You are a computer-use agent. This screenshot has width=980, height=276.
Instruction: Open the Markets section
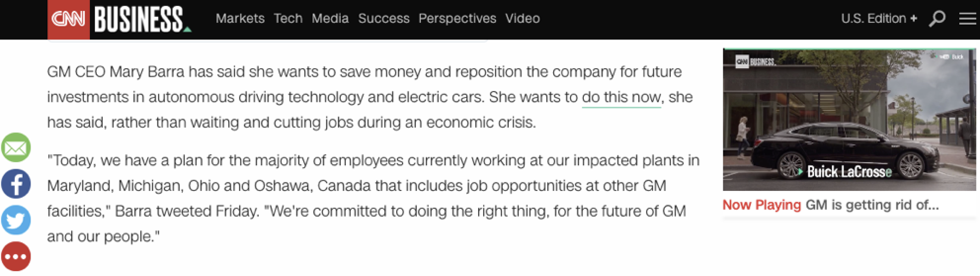(240, 19)
